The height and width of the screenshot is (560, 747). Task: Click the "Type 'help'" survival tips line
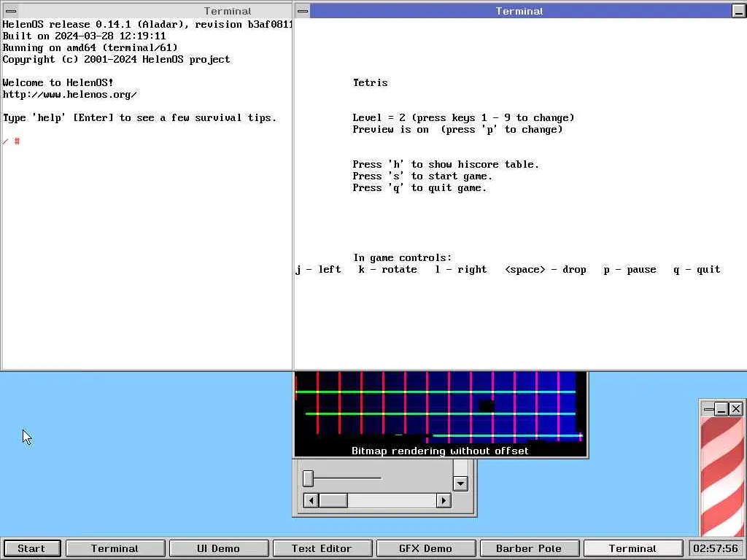[139, 117]
